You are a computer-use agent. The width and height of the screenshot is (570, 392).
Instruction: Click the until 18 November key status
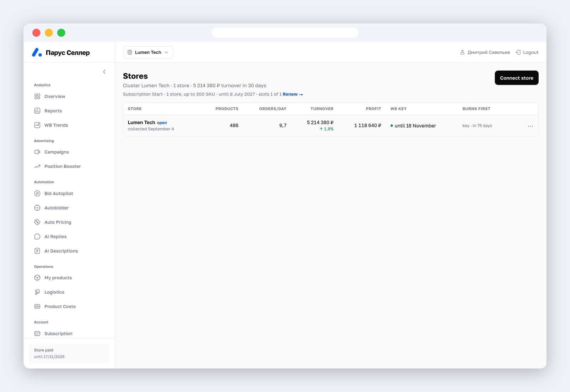(413, 126)
